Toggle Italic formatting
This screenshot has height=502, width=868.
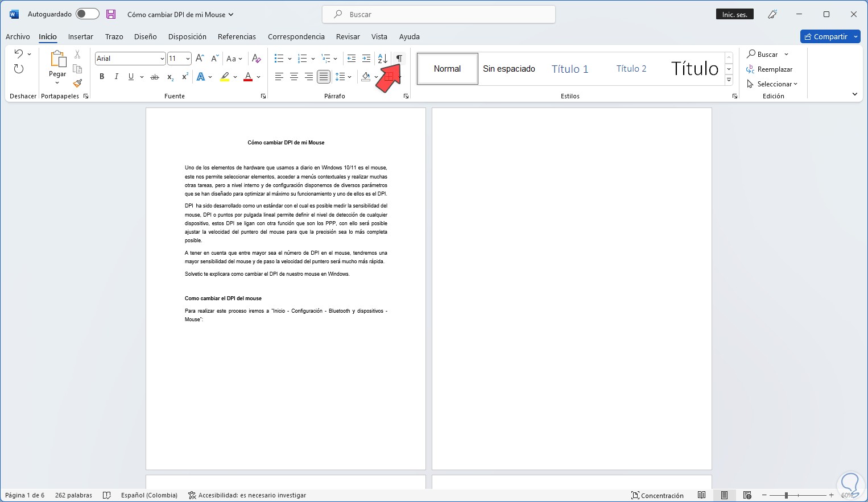click(x=117, y=77)
